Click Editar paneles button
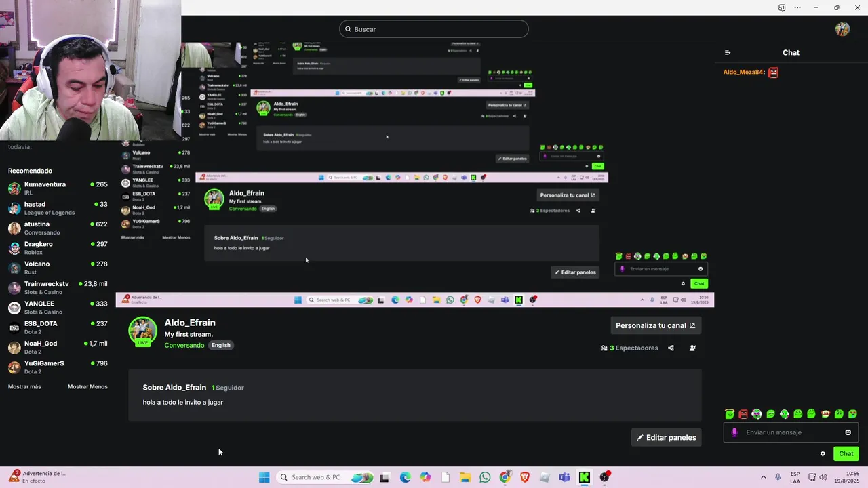 click(x=666, y=438)
